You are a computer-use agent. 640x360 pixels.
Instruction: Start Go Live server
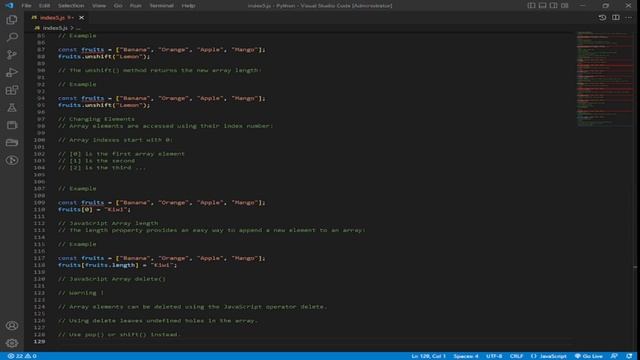coord(589,356)
